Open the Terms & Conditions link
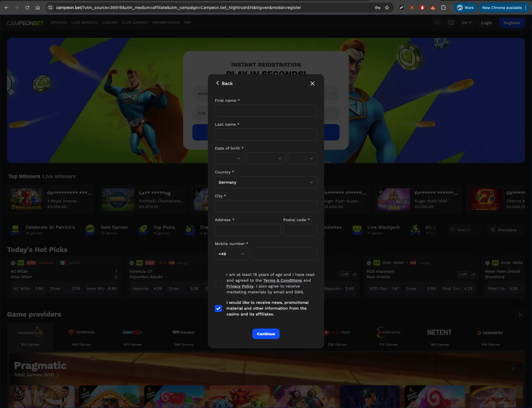Screen dimensions: 532x408 (x=283, y=281)
